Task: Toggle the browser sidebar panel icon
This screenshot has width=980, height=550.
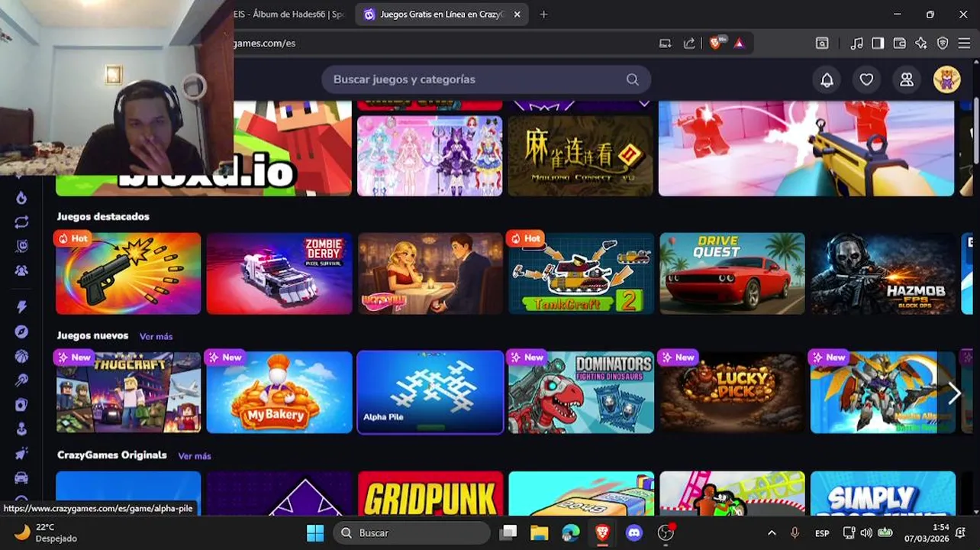Action: pos(878,44)
